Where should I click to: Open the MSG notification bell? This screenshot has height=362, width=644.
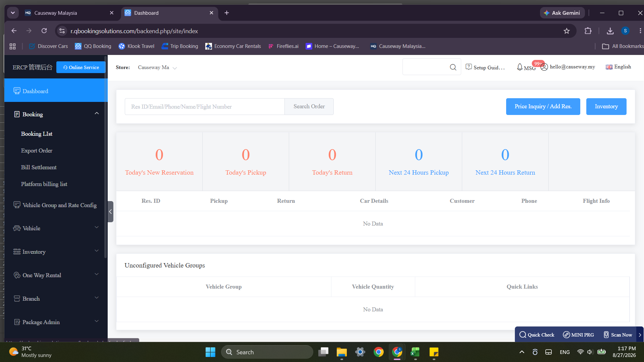[520, 67]
